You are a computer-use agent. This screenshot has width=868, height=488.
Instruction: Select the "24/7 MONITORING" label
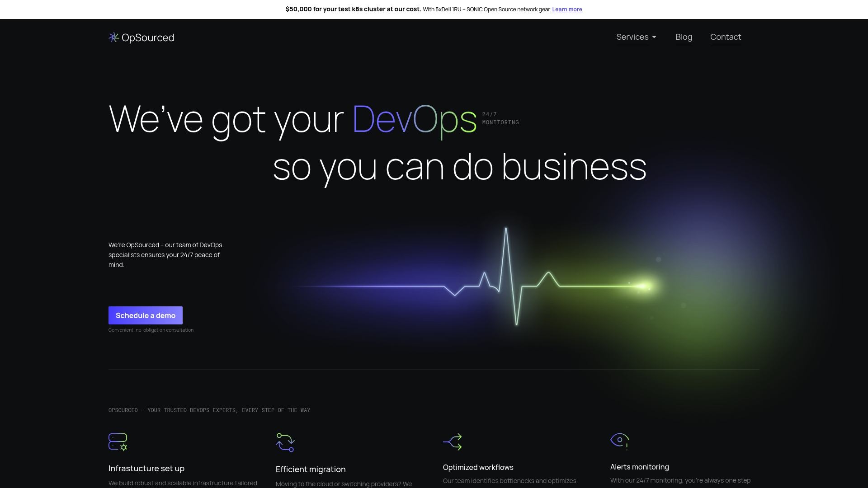point(500,118)
